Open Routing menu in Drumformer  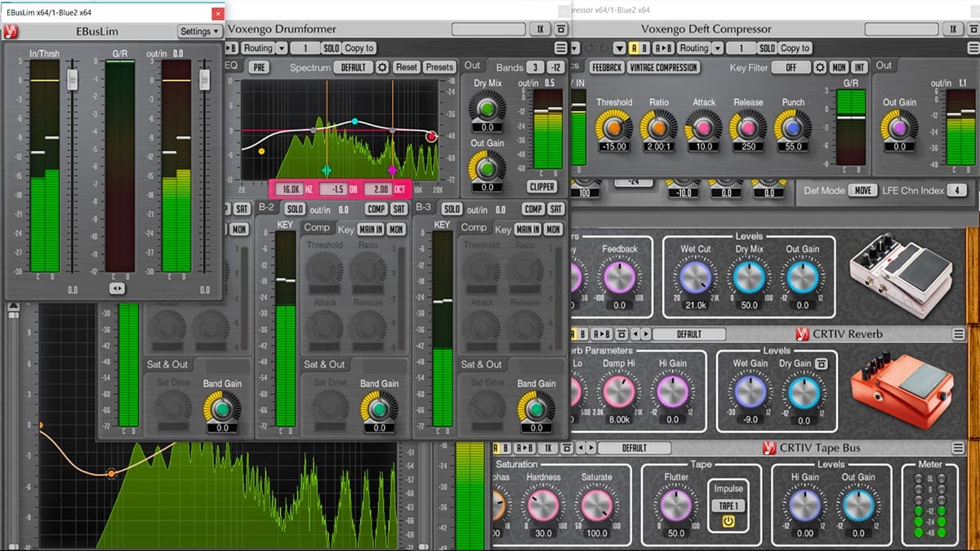click(258, 48)
